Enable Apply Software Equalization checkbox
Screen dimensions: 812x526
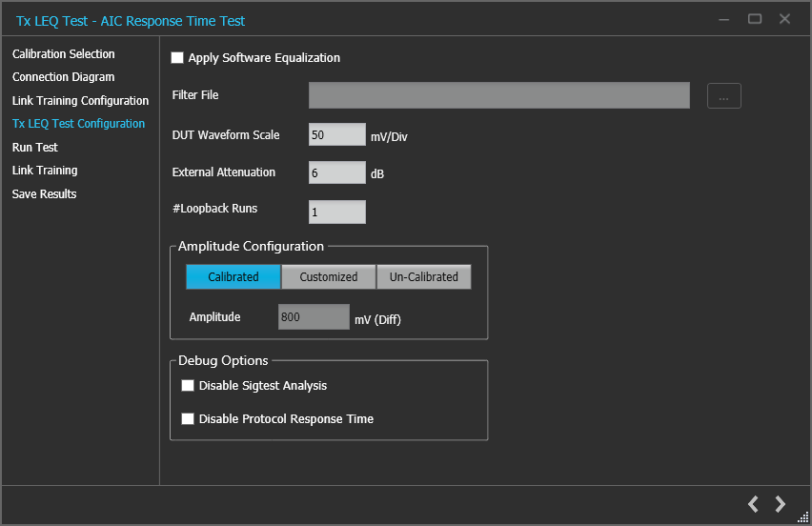177,58
